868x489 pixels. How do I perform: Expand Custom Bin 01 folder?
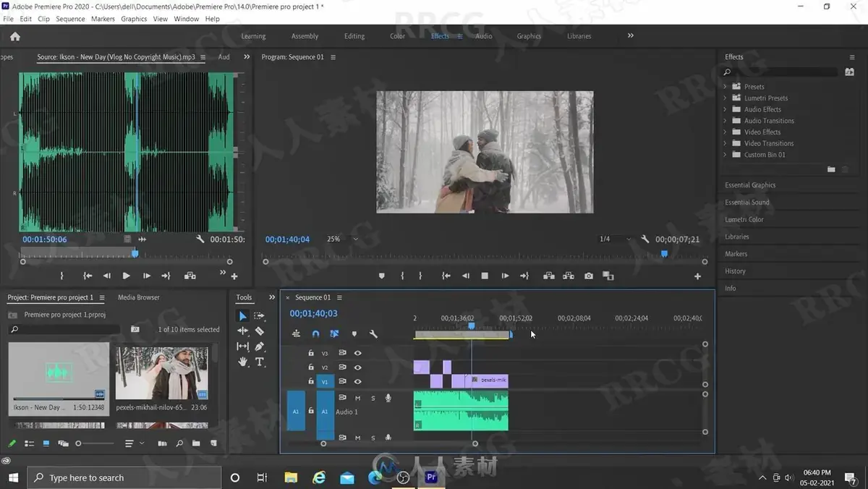726,155
